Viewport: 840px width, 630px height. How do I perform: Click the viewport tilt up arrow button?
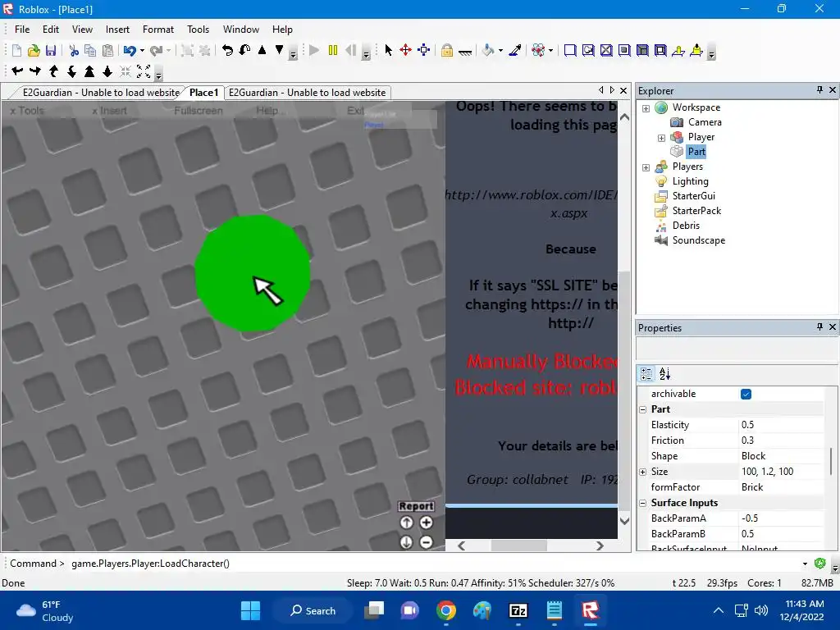(x=407, y=523)
